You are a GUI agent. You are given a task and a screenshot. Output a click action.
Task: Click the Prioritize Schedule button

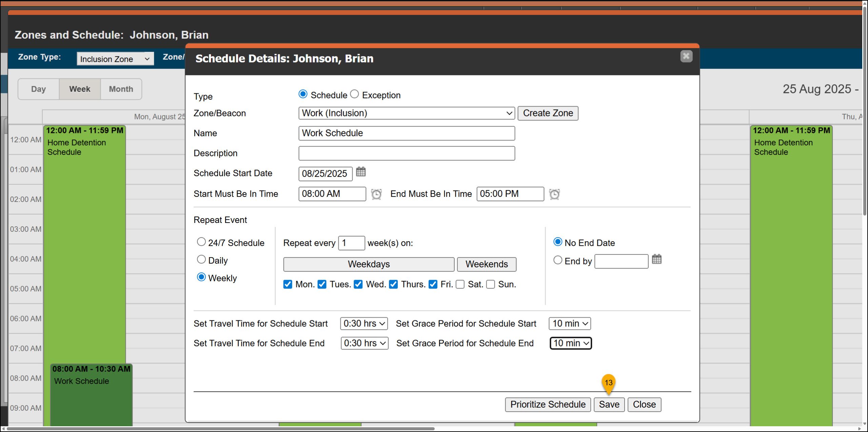click(548, 405)
